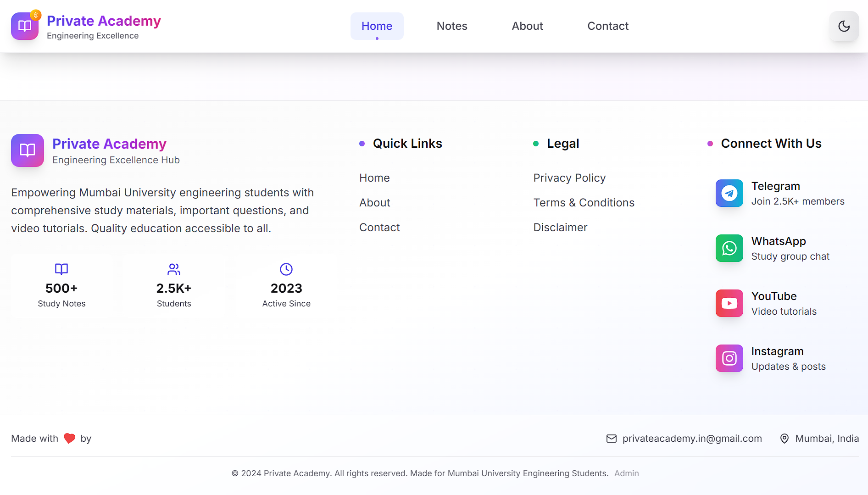Open the Instagram profile icon
The width and height of the screenshot is (868, 495).
[x=729, y=358]
